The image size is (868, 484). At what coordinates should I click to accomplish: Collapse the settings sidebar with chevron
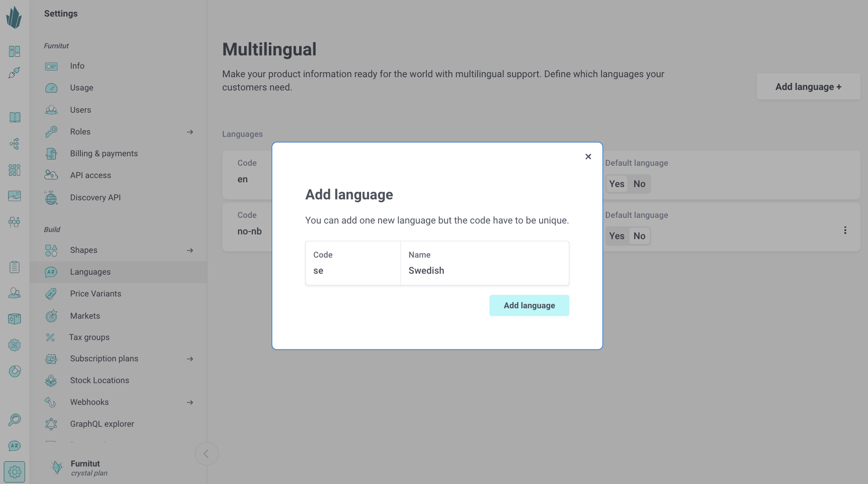tap(206, 454)
